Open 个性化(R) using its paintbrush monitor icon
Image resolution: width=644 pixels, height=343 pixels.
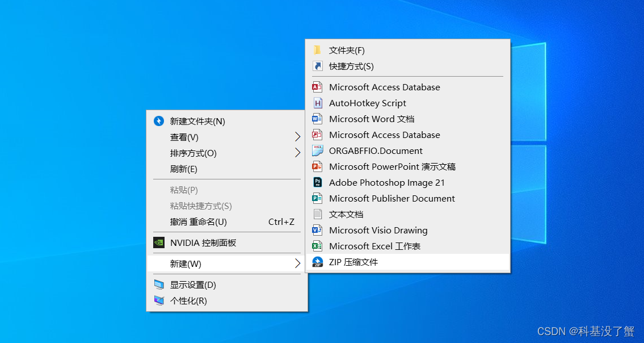159,300
